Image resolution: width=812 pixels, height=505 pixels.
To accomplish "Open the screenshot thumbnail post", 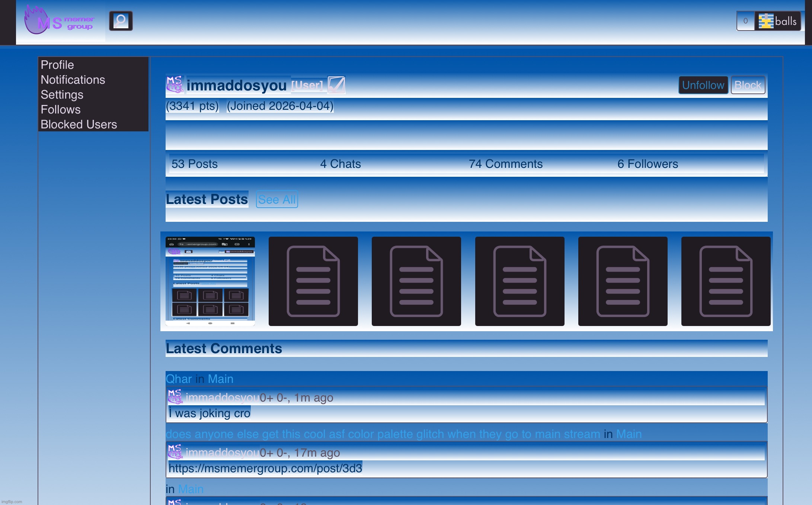I will point(210,281).
